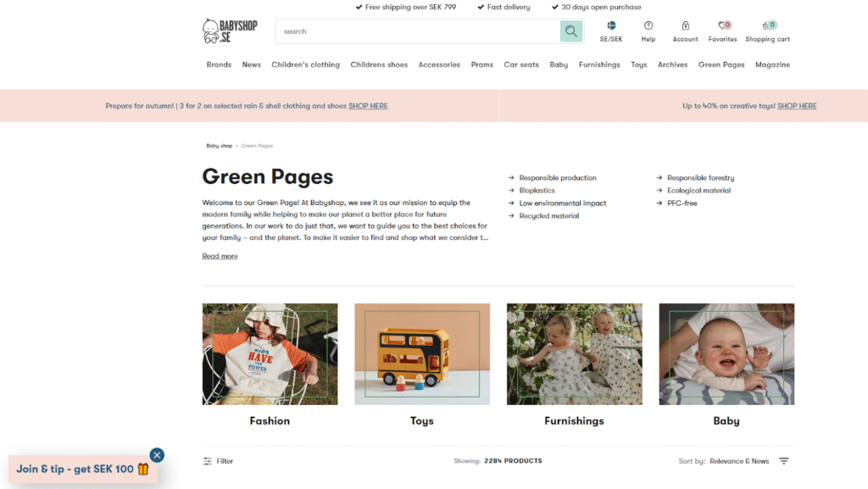
Task: Expand the text with Read more
Action: coord(220,256)
